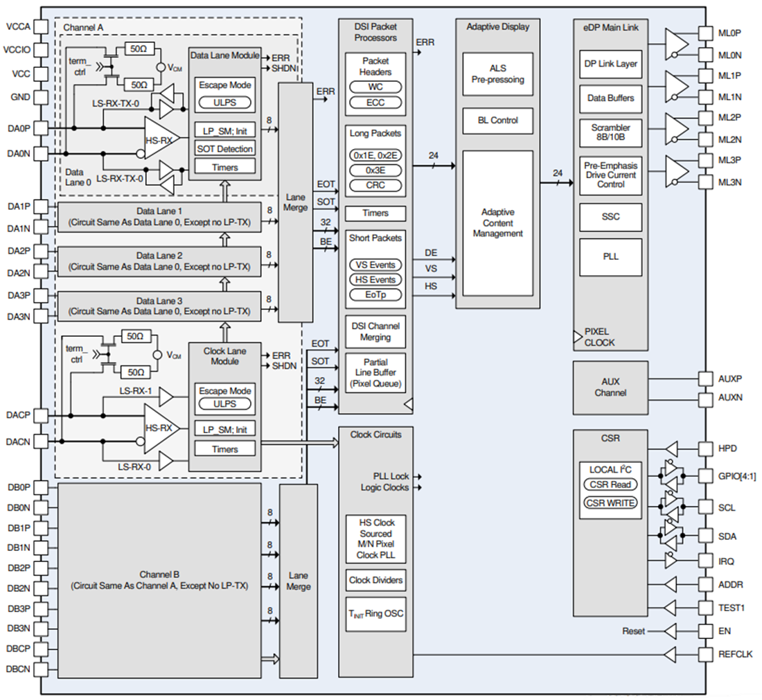This screenshot has width=762, height=700.
Task: Select the Clock Dividers block
Action: [375, 580]
